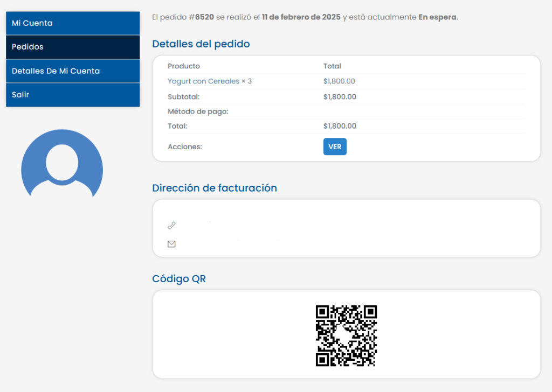552x392 pixels.
Task: Click the Detalles del pedido heading
Action: 201,44
